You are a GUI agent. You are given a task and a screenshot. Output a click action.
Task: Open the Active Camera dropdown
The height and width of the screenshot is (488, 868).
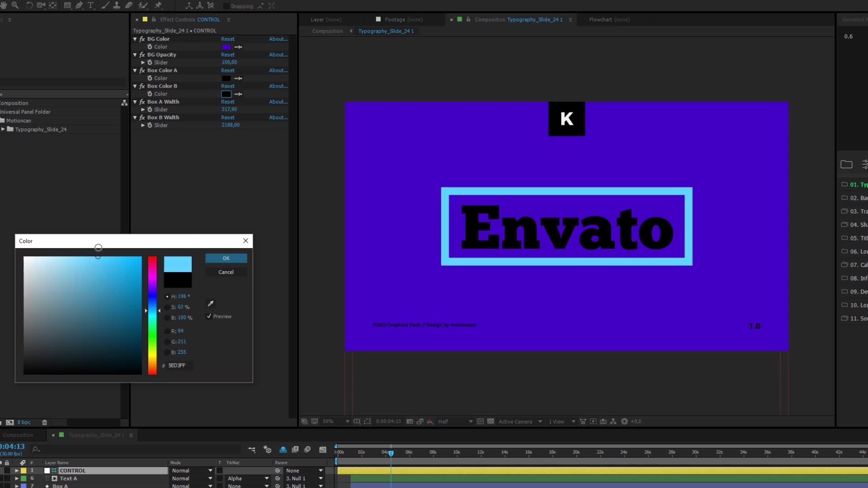(520, 421)
